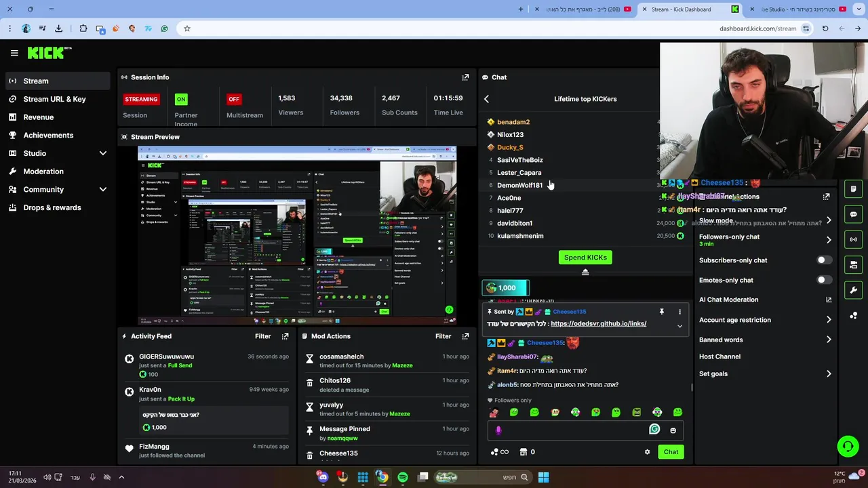Image resolution: width=868 pixels, height=488 pixels.
Task: Open Stream URL & Key page
Action: pyautogui.click(x=58, y=99)
